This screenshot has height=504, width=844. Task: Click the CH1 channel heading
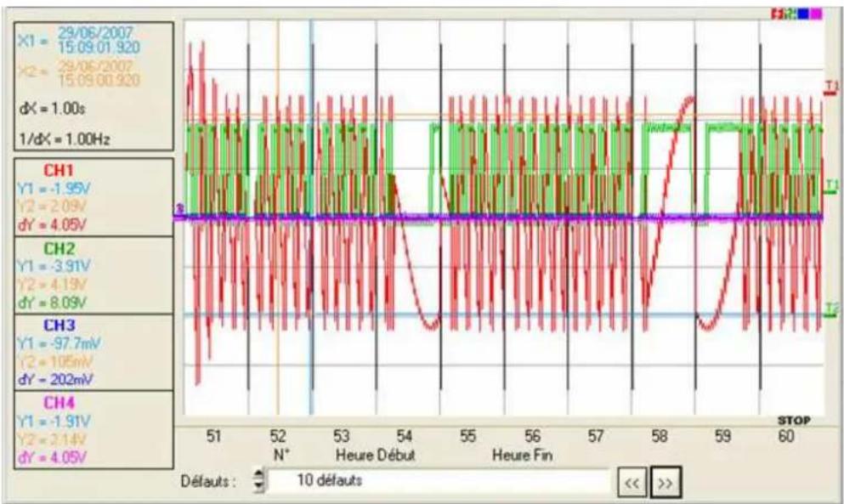(x=59, y=171)
